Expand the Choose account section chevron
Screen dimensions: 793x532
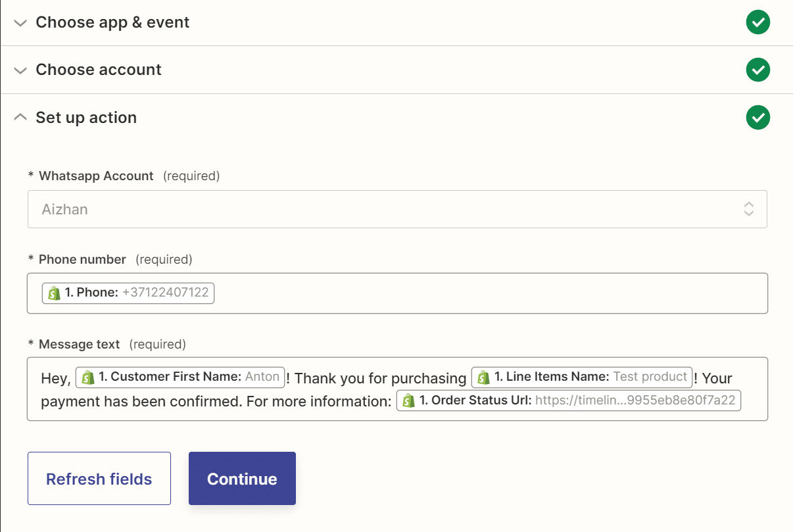coord(20,70)
